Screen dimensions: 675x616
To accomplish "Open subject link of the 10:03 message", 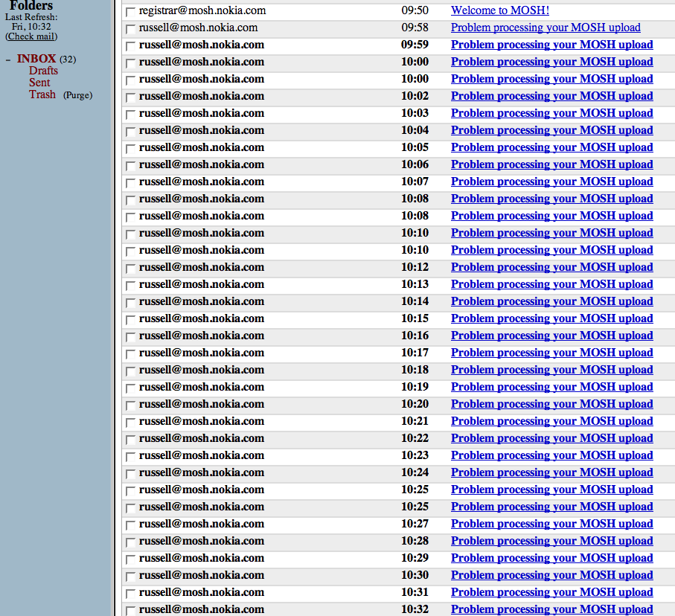I will coord(552,113).
